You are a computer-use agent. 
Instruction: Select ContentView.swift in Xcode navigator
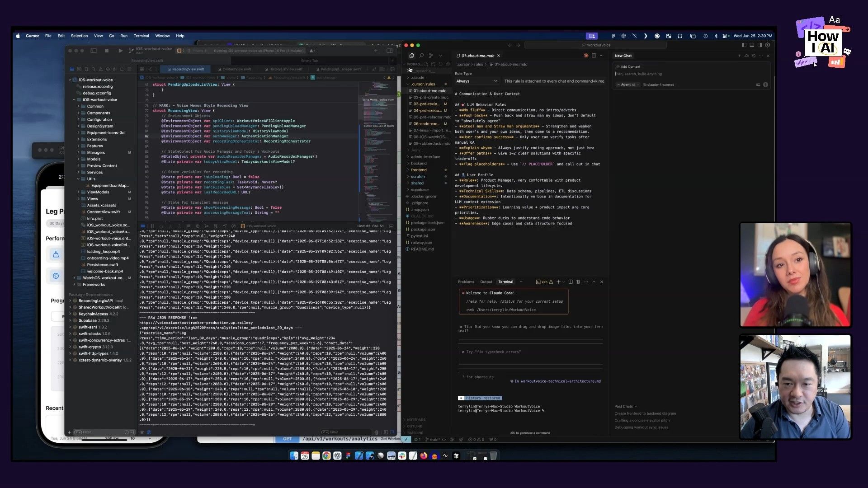pos(104,212)
